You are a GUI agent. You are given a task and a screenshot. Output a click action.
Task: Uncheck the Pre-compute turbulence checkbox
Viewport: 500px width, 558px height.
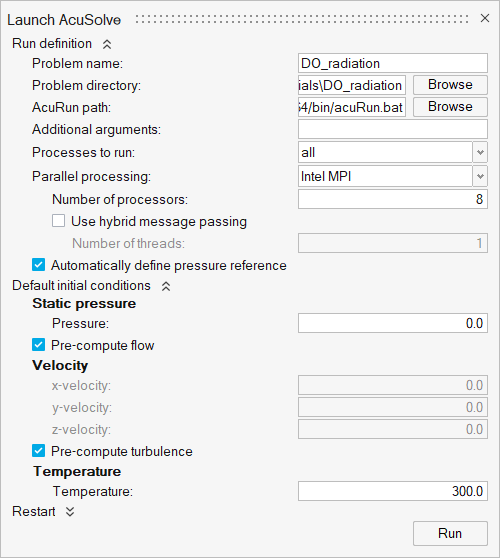tap(38, 451)
